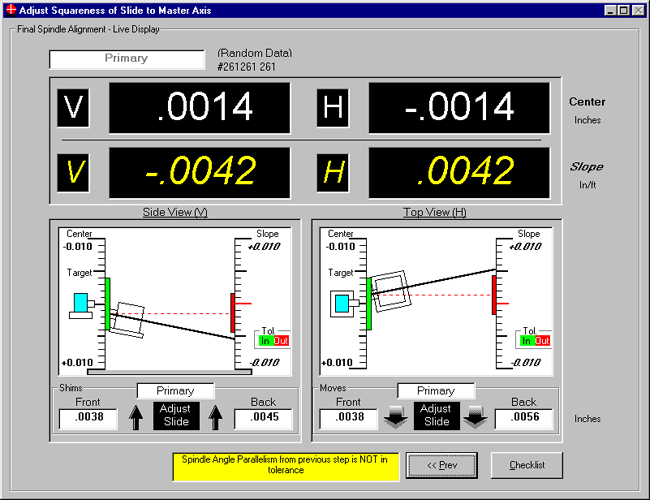The image size is (650, 500).
Task: Click the Shims Front value field
Action: [88, 419]
